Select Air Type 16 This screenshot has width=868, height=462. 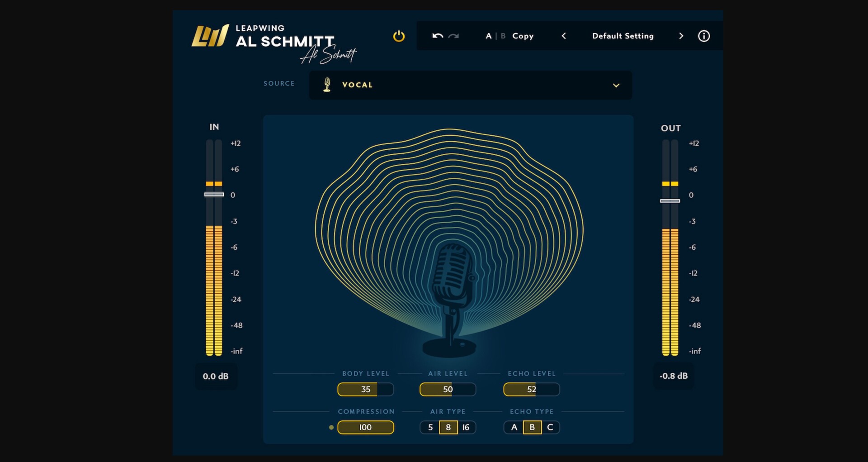(466, 427)
